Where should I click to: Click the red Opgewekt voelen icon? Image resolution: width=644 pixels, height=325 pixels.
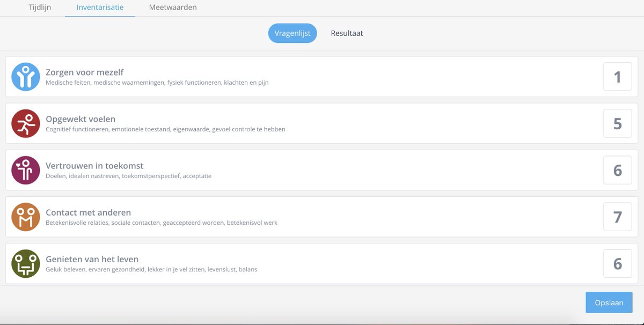tap(26, 123)
